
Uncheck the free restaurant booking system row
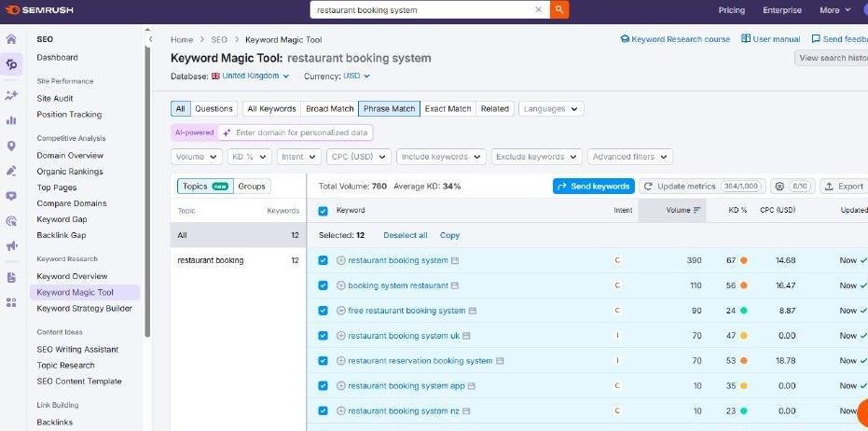point(324,311)
